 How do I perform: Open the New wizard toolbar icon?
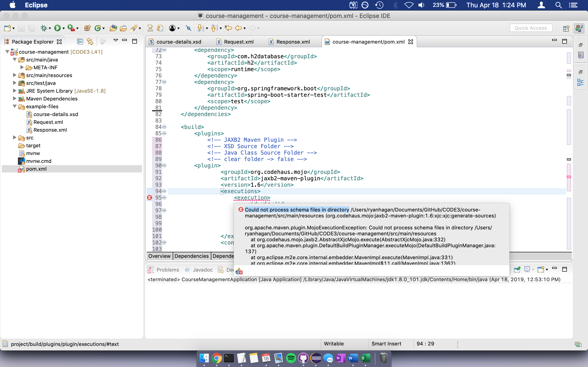(x=7, y=28)
